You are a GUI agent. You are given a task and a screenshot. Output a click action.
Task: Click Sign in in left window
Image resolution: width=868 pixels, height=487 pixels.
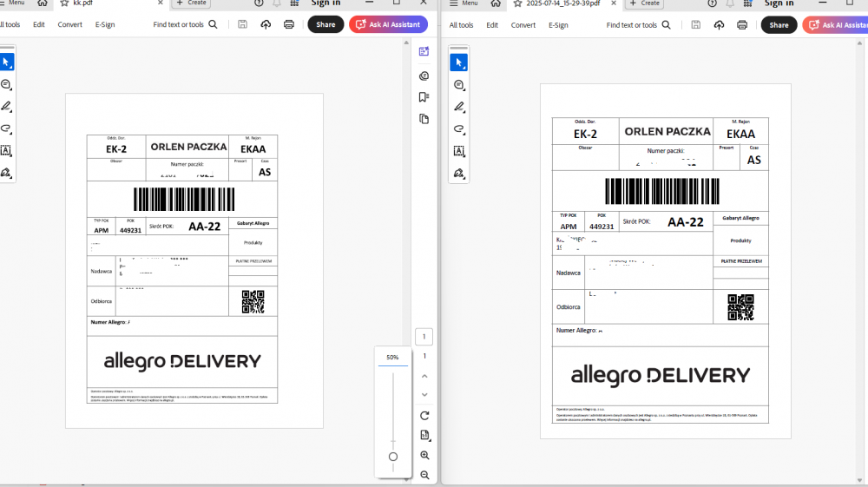tap(325, 3)
